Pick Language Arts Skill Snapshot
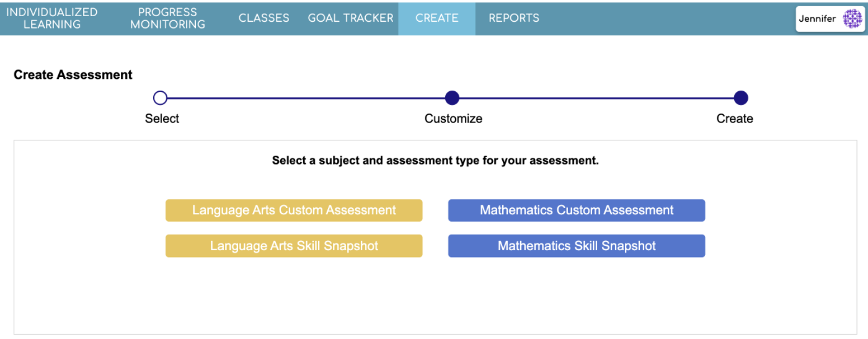The width and height of the screenshot is (868, 339). coord(294,246)
